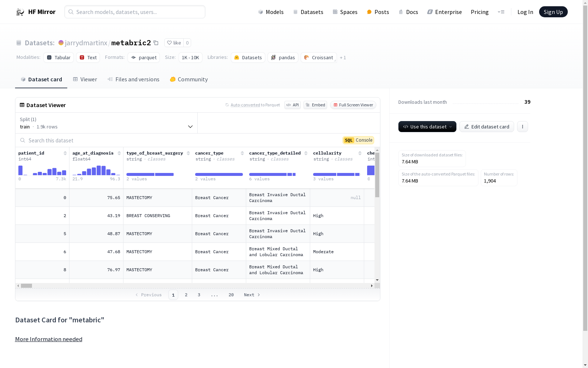Image resolution: width=588 pixels, height=368 pixels.
Task: Click patient_id histogram bars
Action: (42, 170)
